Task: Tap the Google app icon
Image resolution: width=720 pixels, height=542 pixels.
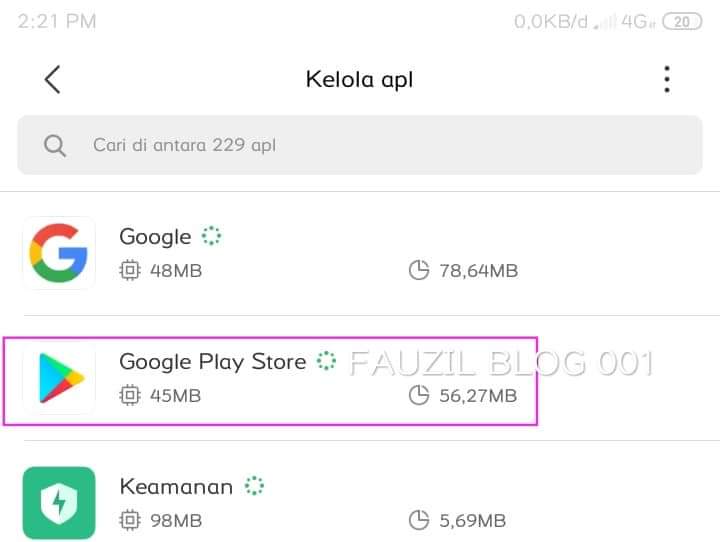Action: coord(59,253)
